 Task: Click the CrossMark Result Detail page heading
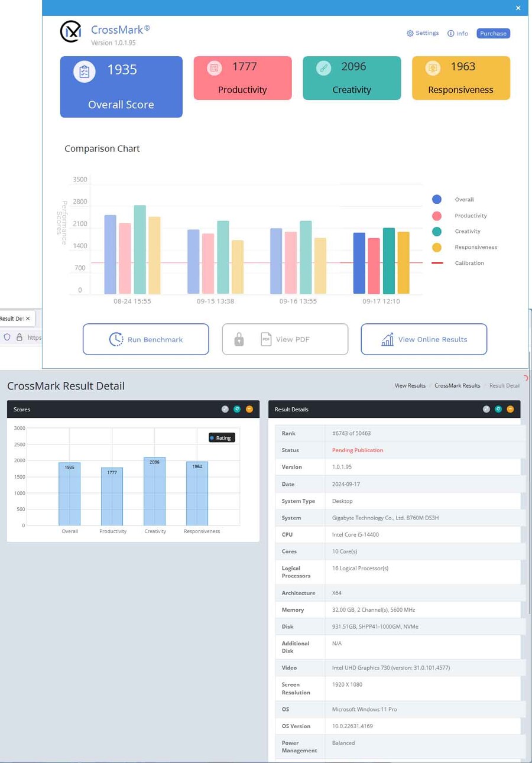66,386
